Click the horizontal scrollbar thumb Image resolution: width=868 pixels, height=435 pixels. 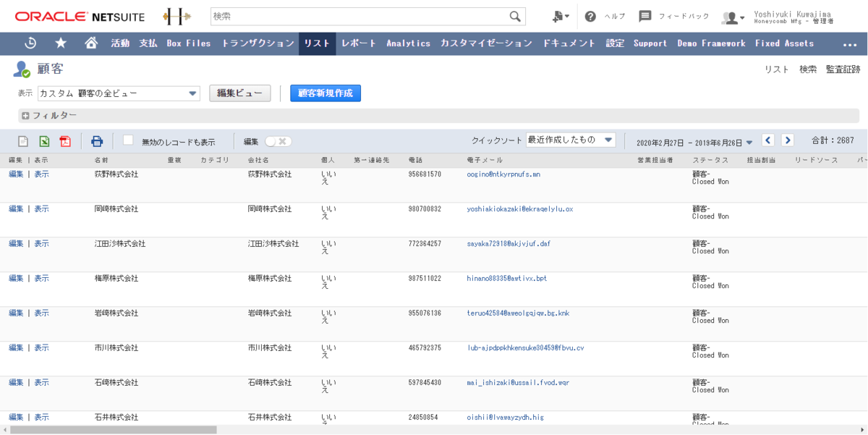tap(113, 430)
